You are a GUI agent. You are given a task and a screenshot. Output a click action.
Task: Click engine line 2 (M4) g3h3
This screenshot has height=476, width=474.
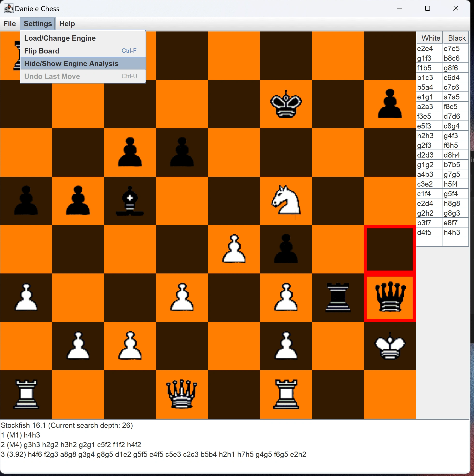click(71, 445)
